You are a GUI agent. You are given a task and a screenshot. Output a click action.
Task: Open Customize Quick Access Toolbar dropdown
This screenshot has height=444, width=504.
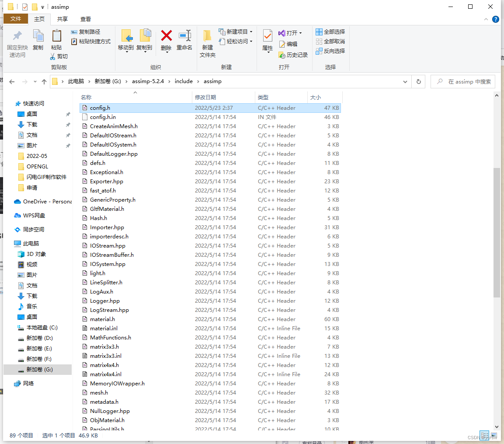coord(42,7)
